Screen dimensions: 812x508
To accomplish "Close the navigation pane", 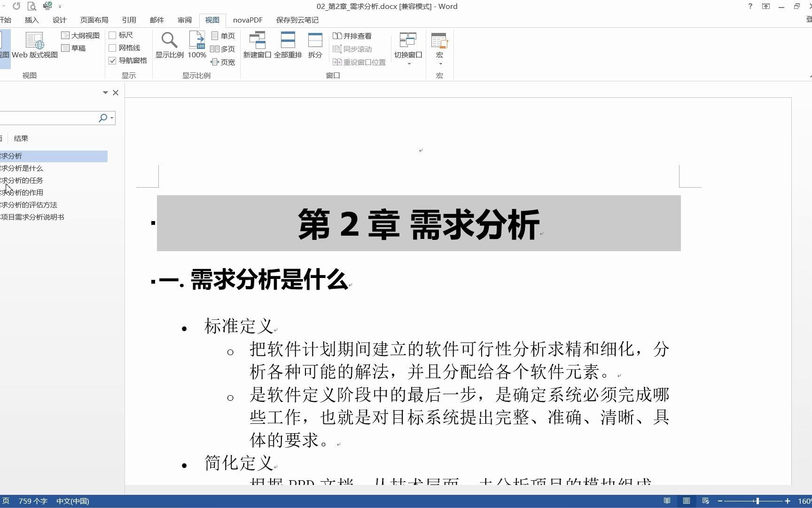I will 116,93.
